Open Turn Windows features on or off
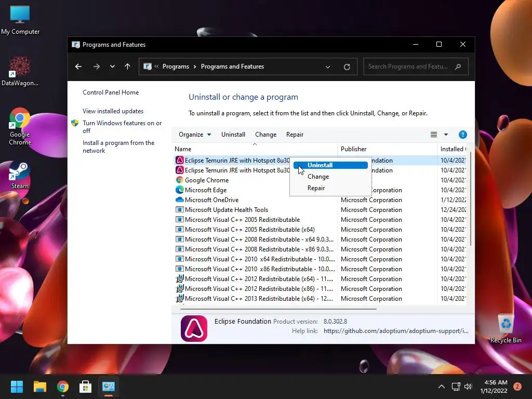Screen dimensions: 532x399 [122, 127]
